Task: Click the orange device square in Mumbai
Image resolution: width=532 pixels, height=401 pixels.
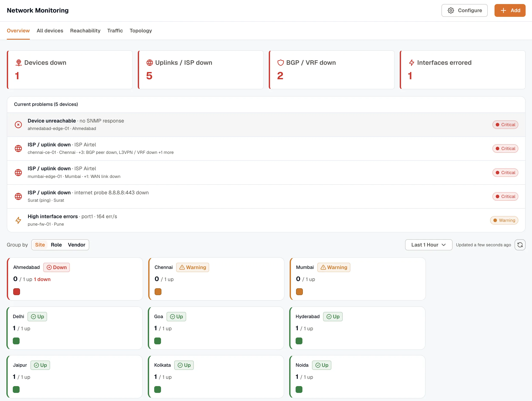Action: (299, 291)
